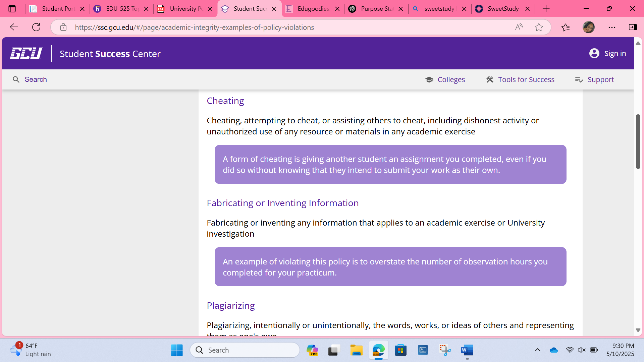Open the OneDrive tray icon
The height and width of the screenshot is (362, 644).
(x=554, y=350)
